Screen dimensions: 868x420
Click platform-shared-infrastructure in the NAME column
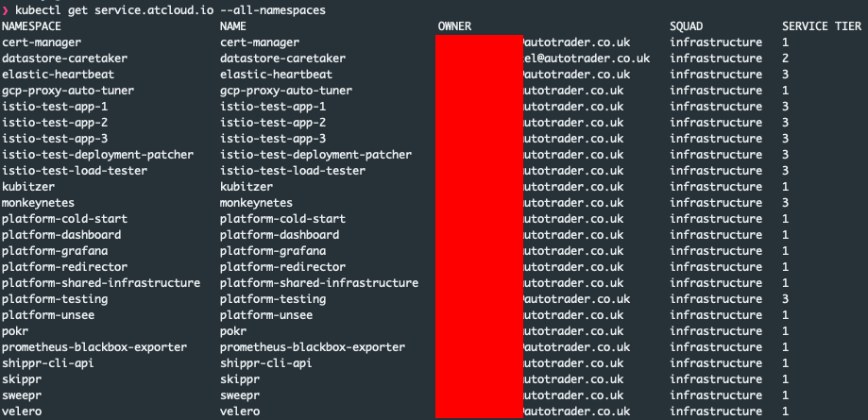(319, 283)
